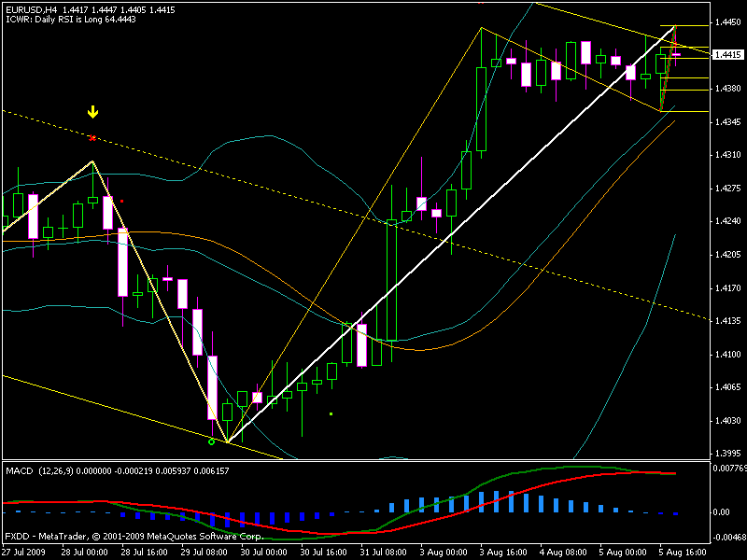747x560 pixels.
Task: Select the small yellow dot below the candles
Action: (x=331, y=413)
